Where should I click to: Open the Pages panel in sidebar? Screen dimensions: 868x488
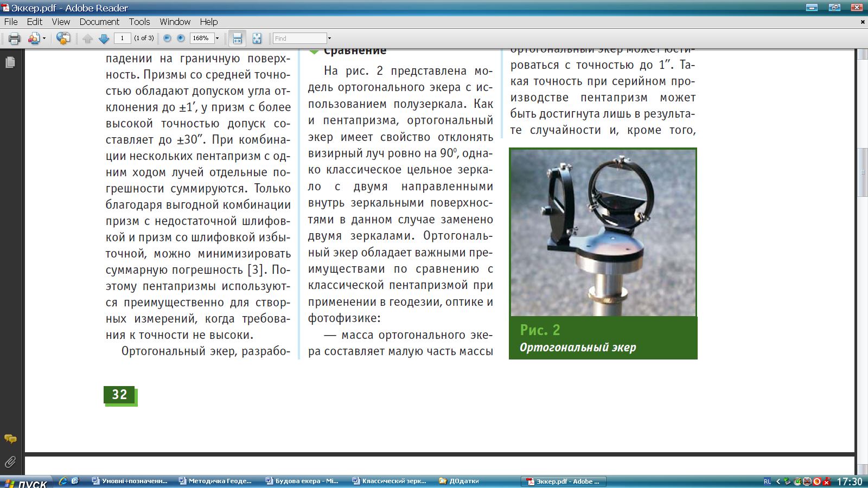pos(10,62)
